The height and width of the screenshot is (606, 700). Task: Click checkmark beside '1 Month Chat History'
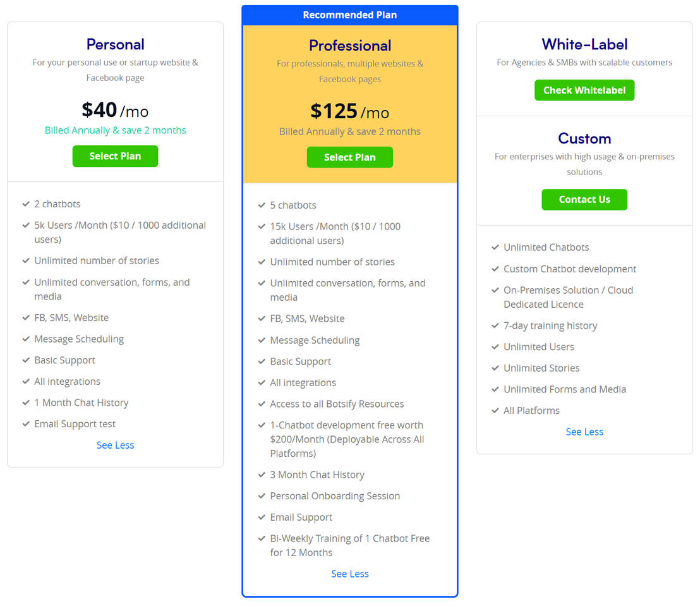tap(26, 403)
